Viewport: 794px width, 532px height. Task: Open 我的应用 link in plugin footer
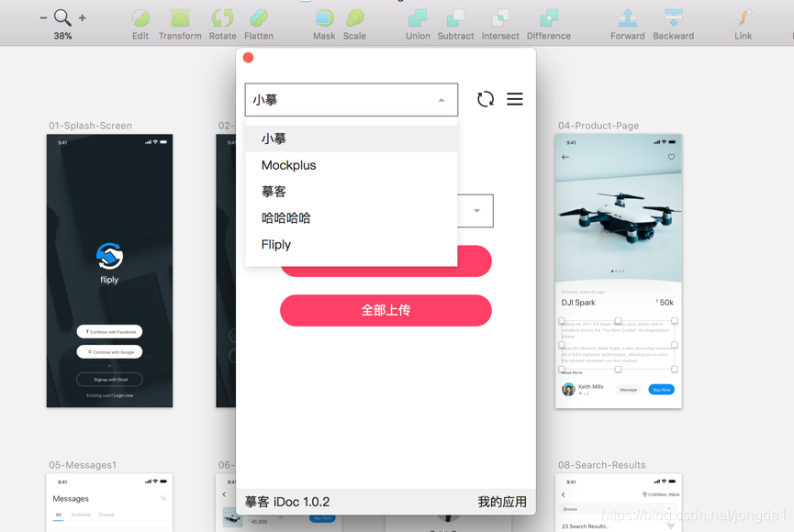click(502, 502)
